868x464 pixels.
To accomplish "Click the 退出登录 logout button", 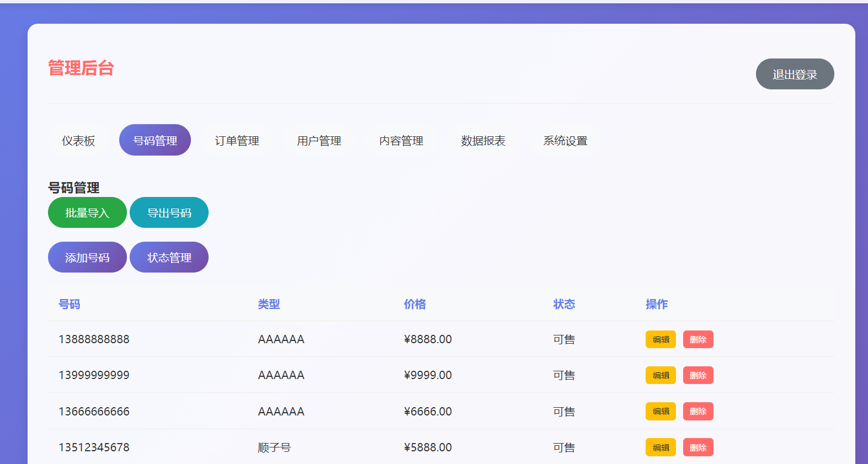I will pyautogui.click(x=794, y=74).
